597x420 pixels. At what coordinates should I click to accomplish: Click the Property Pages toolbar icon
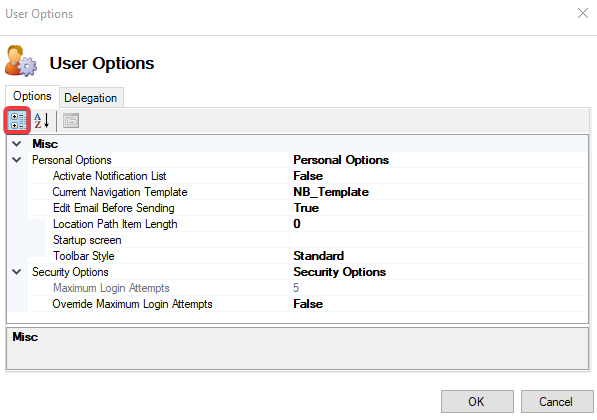[71, 121]
